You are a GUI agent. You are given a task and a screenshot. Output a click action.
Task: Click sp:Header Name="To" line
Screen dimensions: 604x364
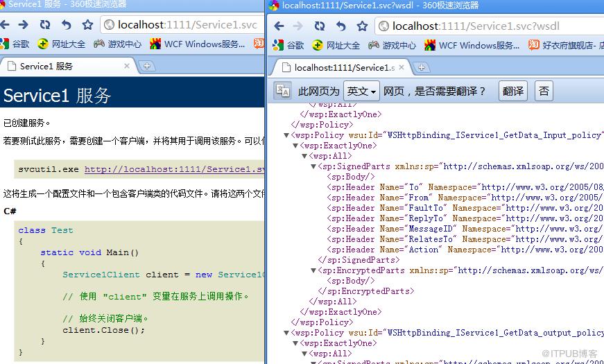[x=465, y=187]
